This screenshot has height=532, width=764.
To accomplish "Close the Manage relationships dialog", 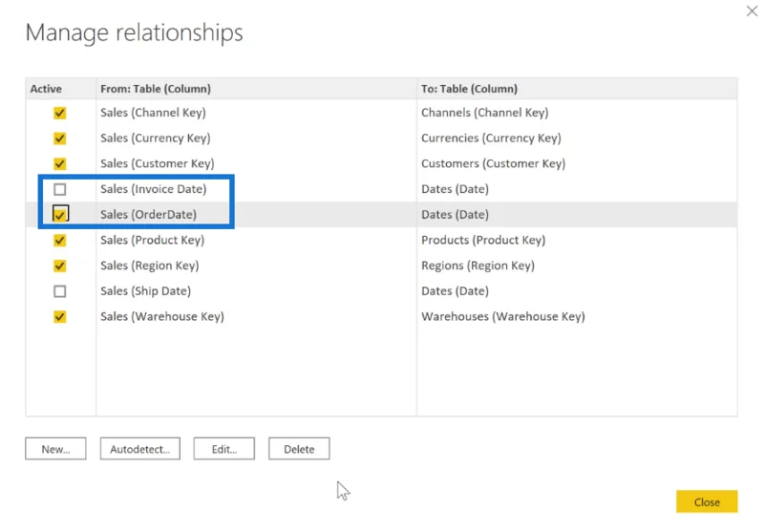I will point(707,501).
